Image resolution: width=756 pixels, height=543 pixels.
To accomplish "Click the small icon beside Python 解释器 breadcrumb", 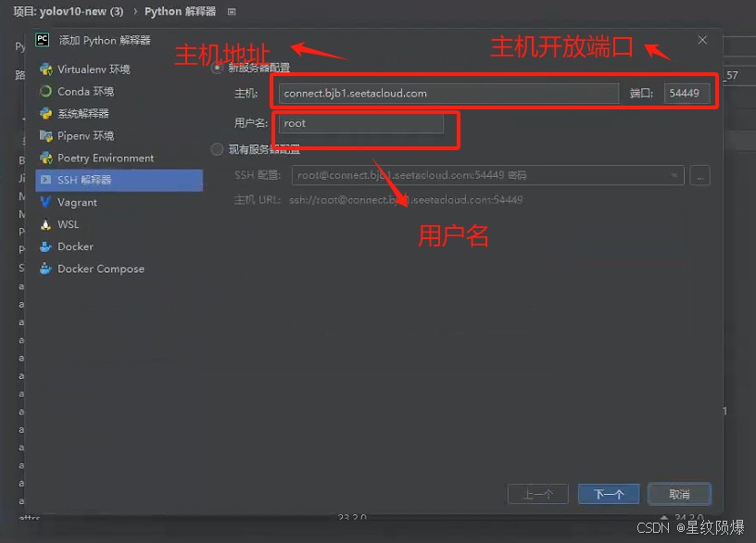I will point(232,11).
